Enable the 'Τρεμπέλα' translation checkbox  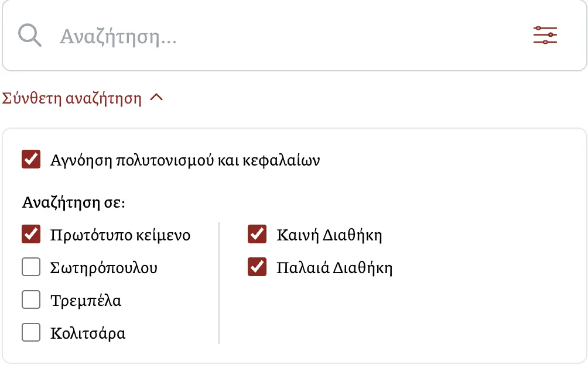31,300
